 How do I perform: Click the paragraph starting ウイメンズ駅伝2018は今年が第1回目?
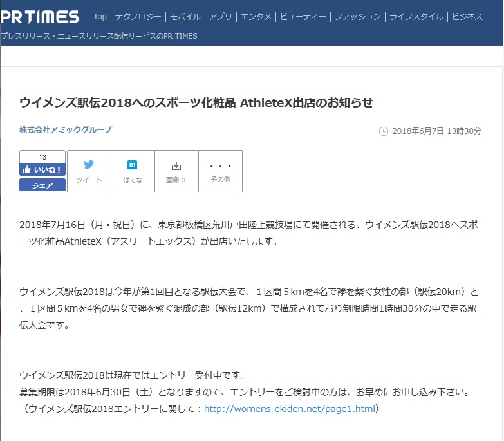[x=249, y=308]
